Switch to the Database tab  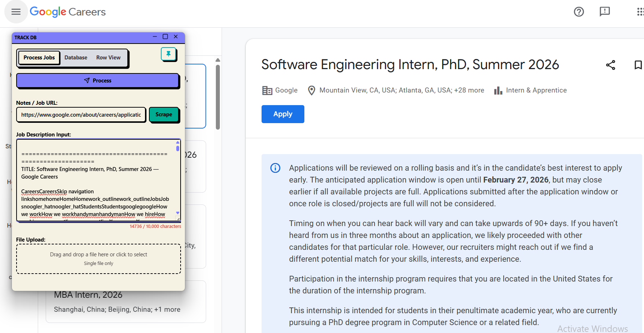point(76,58)
